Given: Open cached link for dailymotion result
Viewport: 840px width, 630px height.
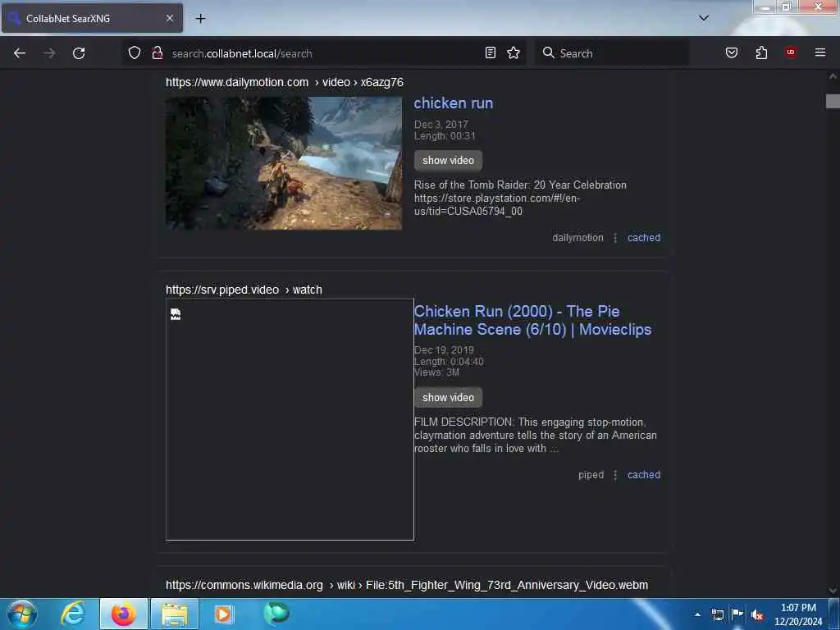Looking at the screenshot, I should pyautogui.click(x=644, y=237).
